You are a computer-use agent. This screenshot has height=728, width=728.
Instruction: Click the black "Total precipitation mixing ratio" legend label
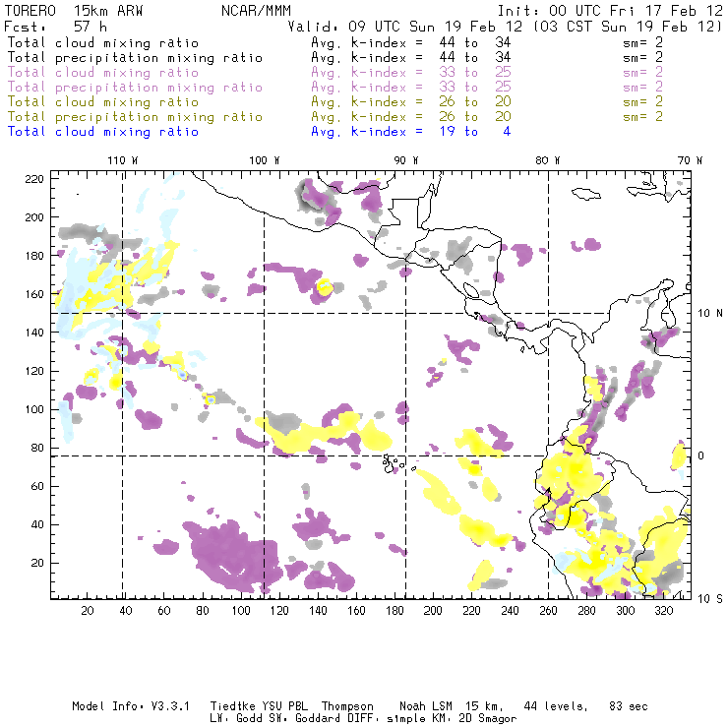[x=135, y=58]
